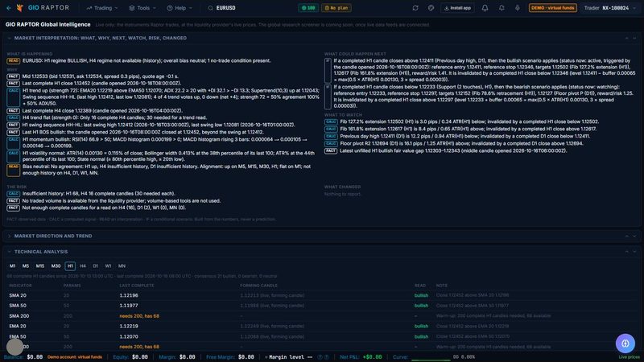Click the Net P&L +$0.00 value

(x=372, y=357)
